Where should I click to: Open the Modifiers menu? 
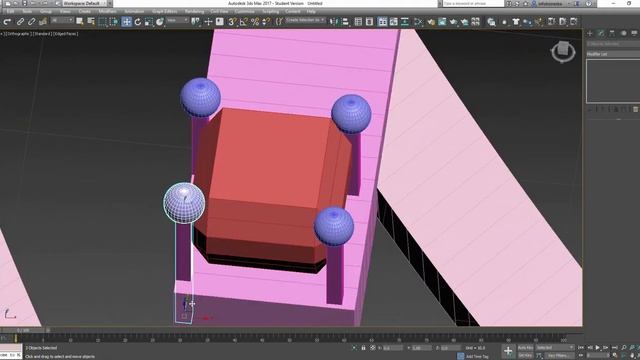pyautogui.click(x=107, y=11)
